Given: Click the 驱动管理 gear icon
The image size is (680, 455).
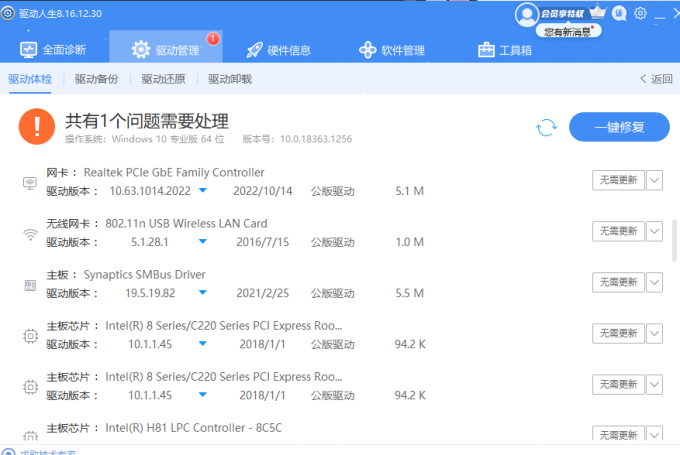Looking at the screenshot, I should point(141,50).
